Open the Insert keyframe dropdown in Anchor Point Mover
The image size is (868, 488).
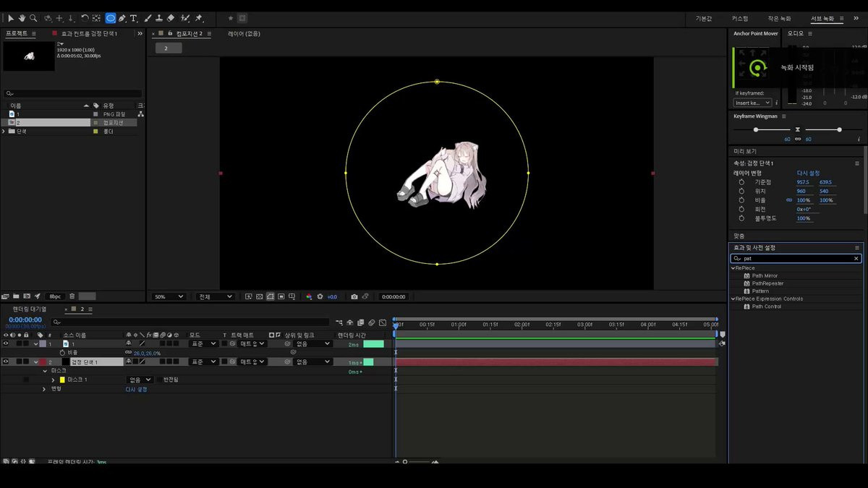(x=752, y=103)
